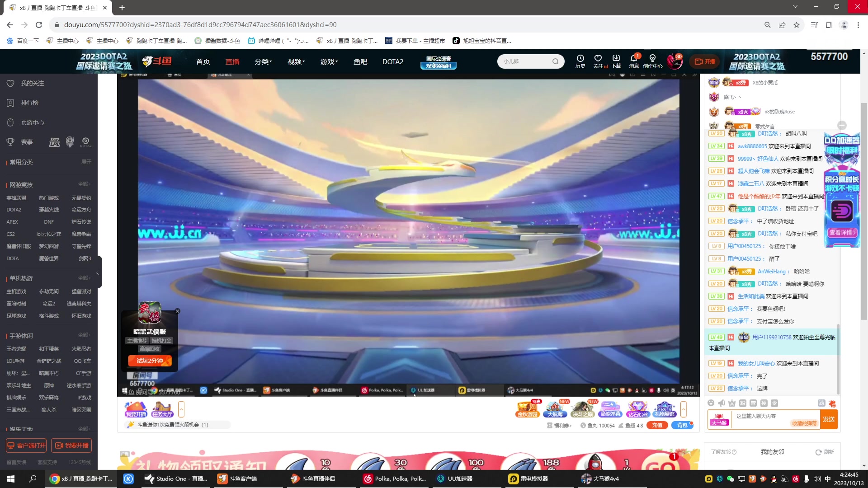Screen dimensions: 868x488
Task: Expand 常用分类 with 展开
Action: click(86, 162)
